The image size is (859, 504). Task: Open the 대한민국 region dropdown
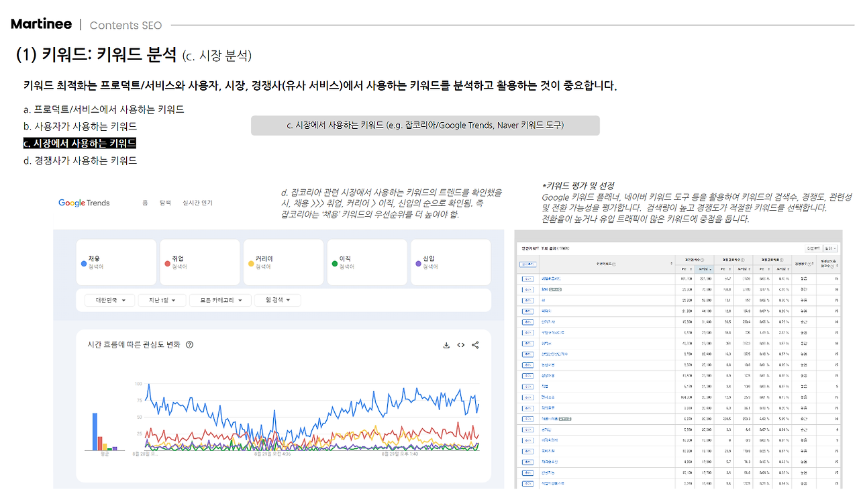coord(108,300)
